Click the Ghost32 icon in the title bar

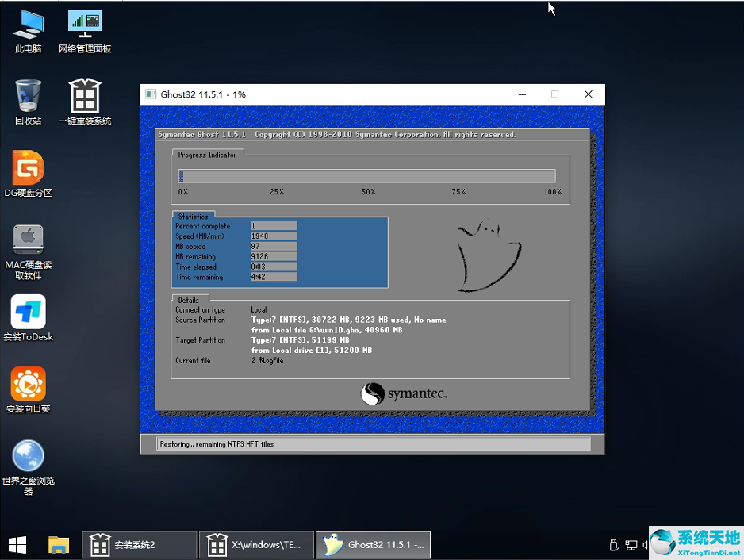coord(150,94)
